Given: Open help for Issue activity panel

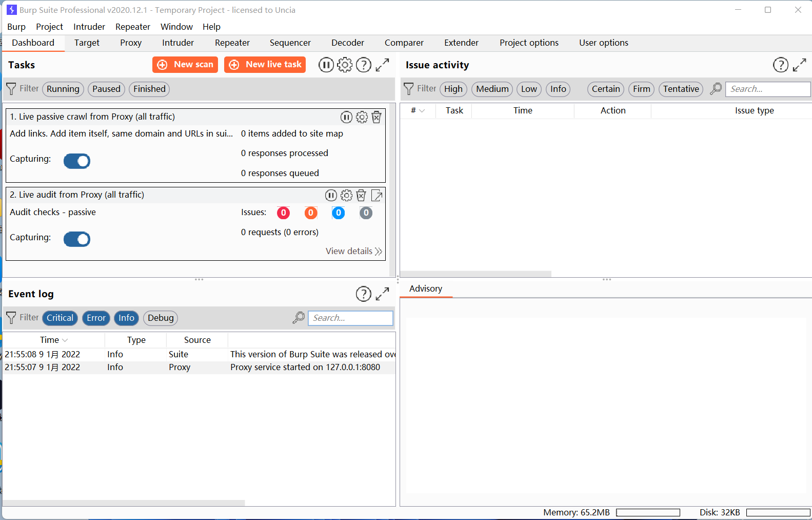Looking at the screenshot, I should pos(781,65).
